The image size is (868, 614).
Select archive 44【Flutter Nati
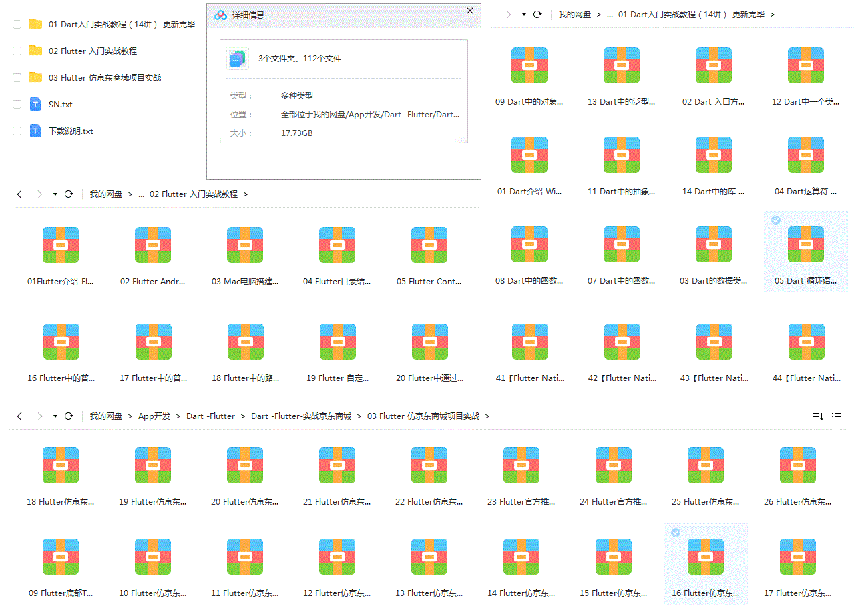[806, 342]
